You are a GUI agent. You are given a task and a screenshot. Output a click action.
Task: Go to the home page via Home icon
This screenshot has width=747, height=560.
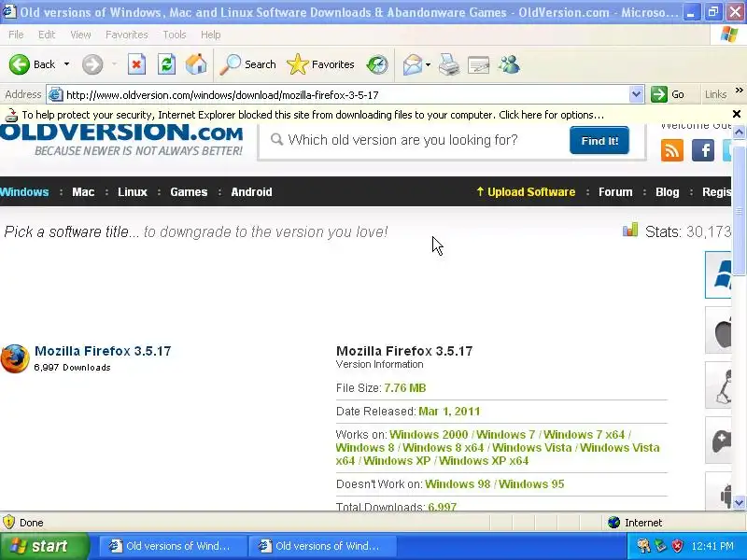[x=196, y=64]
